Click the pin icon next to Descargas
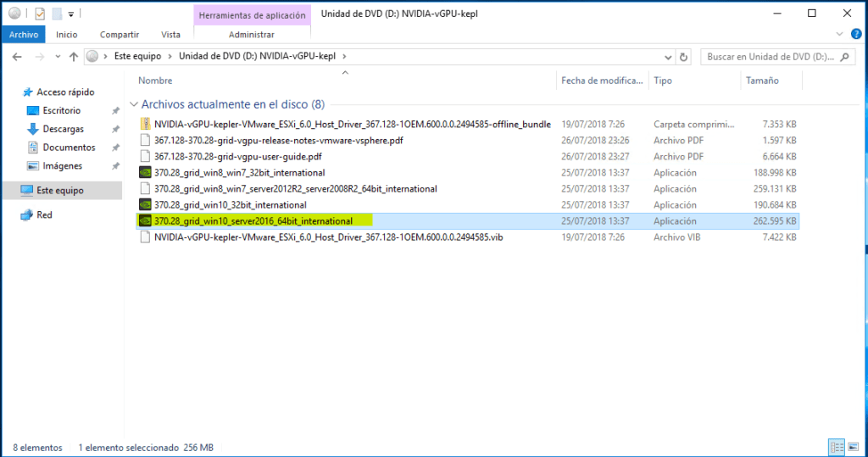 [115, 129]
